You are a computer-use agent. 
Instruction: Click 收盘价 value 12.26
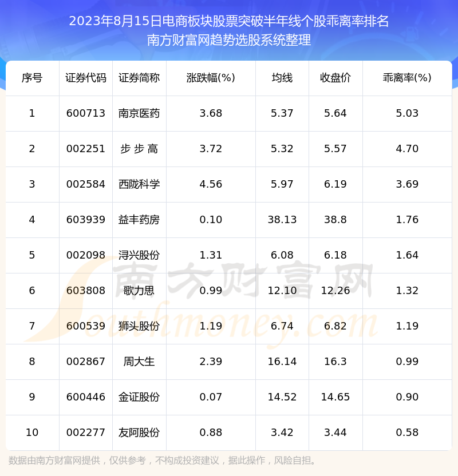tap(335, 291)
